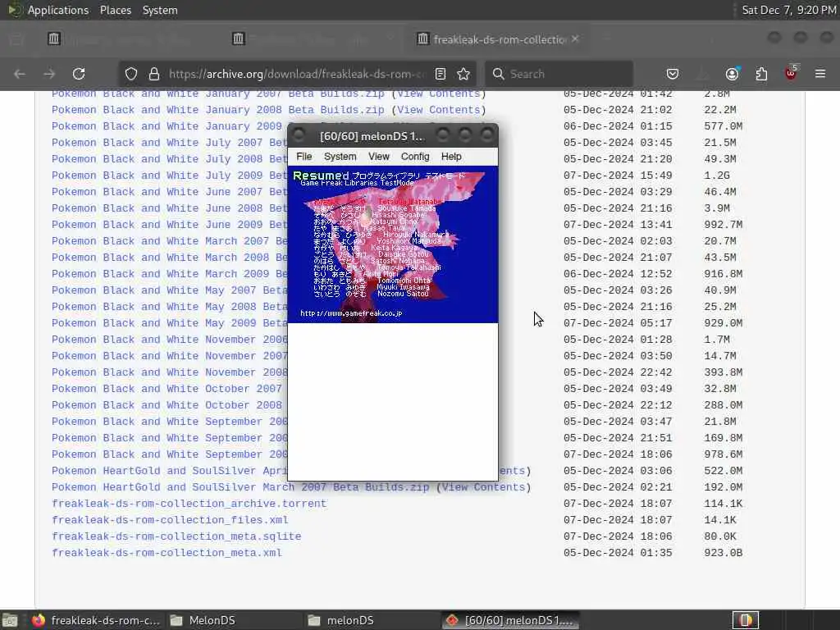Open the Places menu in top panel

(x=115, y=10)
